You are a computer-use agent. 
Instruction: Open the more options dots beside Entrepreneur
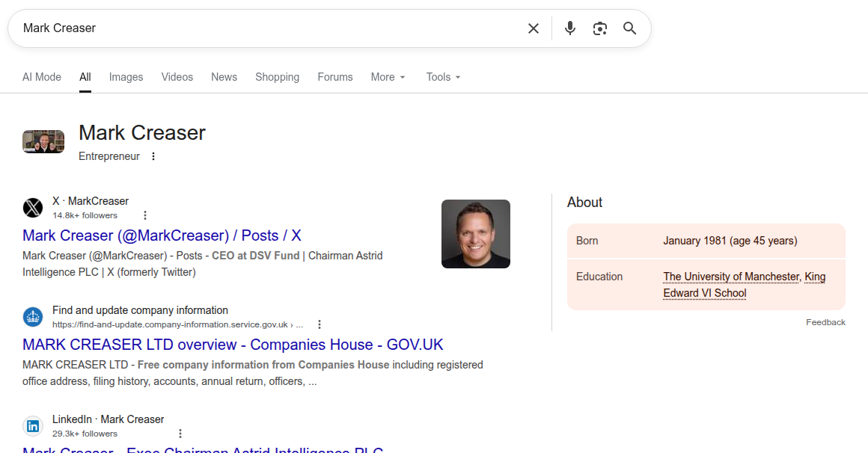pos(153,156)
